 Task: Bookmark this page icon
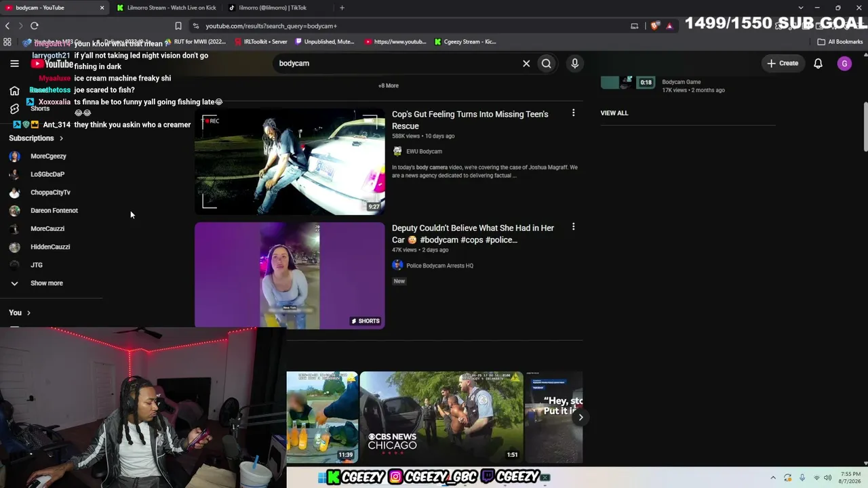[x=178, y=26]
